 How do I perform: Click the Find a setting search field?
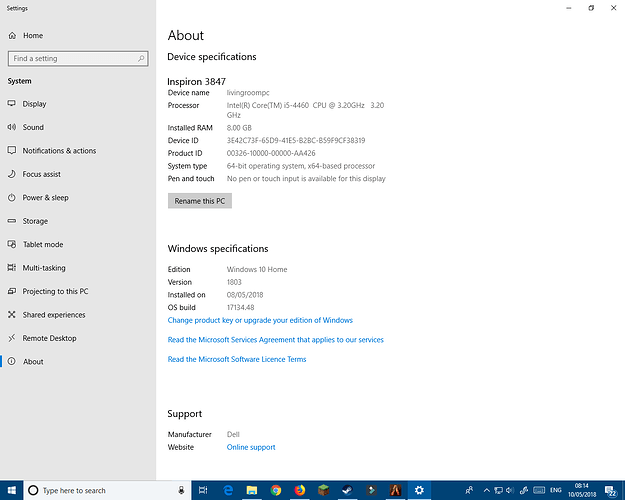[x=78, y=59]
